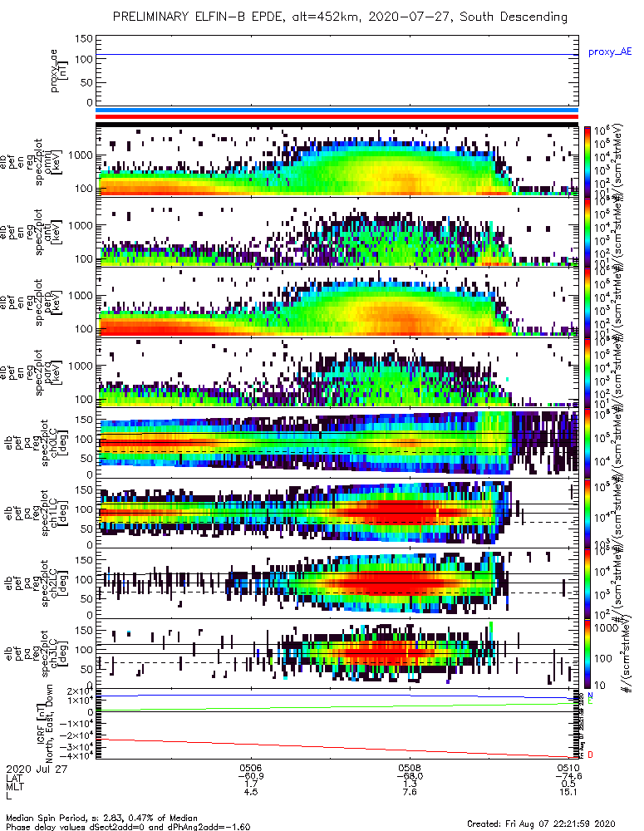This screenshot has width=644, height=831.
Task: Click the L value 4.5
Action: tap(251, 792)
